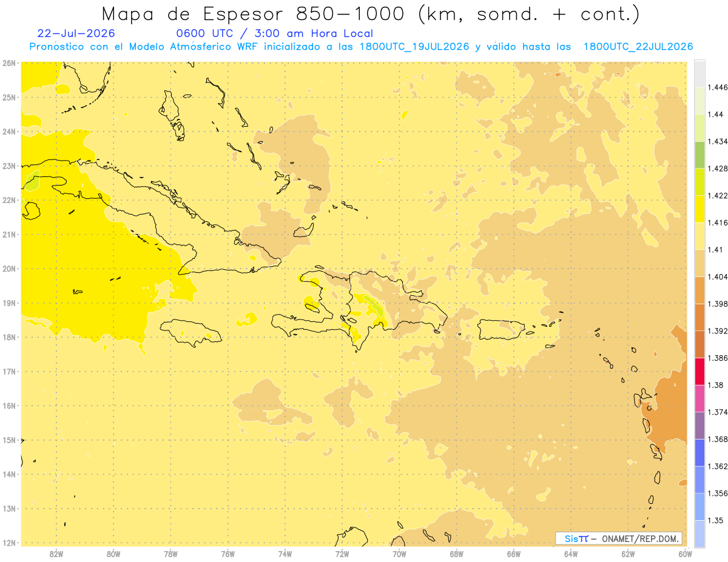
Task: Click the 12N latitude axis label
Action: pos(8,543)
